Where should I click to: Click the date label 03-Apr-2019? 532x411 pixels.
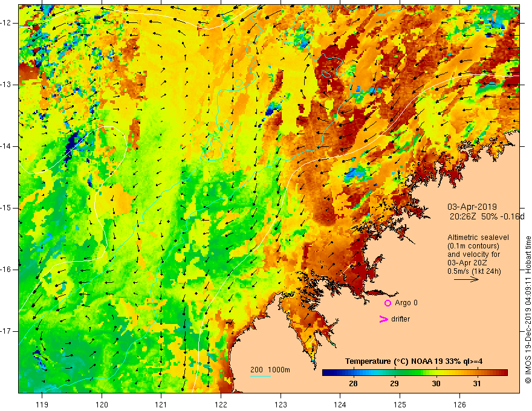(472, 207)
